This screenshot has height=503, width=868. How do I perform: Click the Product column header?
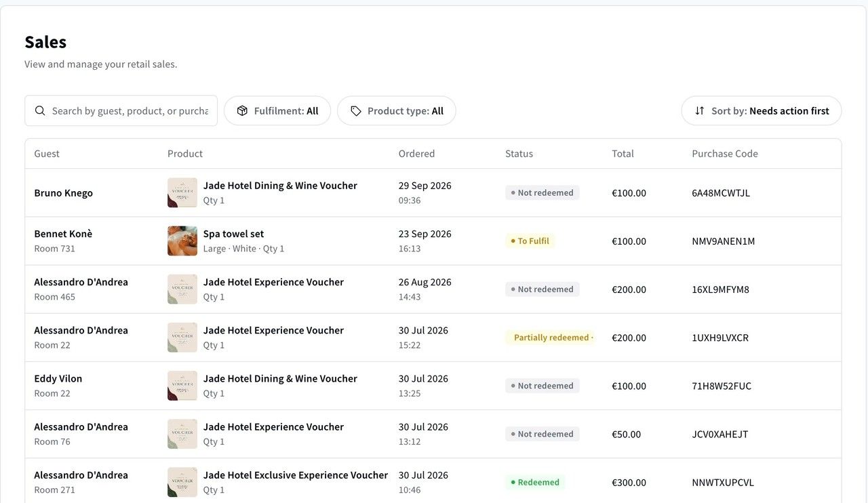point(185,154)
